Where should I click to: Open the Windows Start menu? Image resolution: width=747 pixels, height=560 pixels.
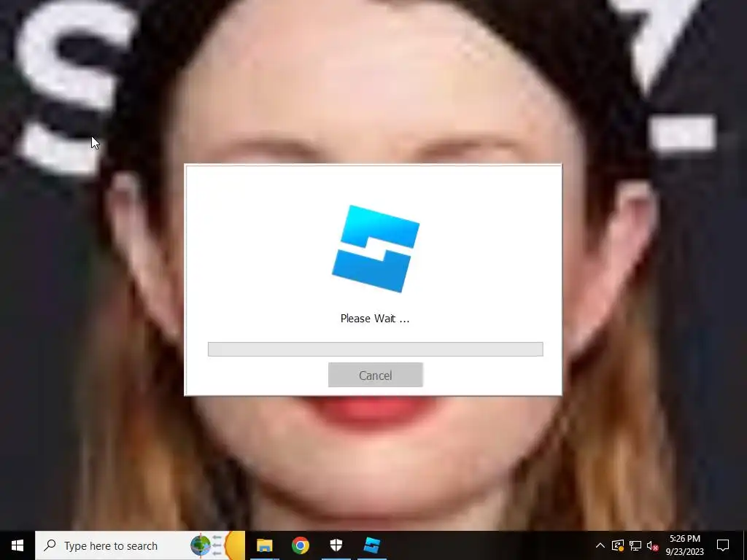click(18, 545)
